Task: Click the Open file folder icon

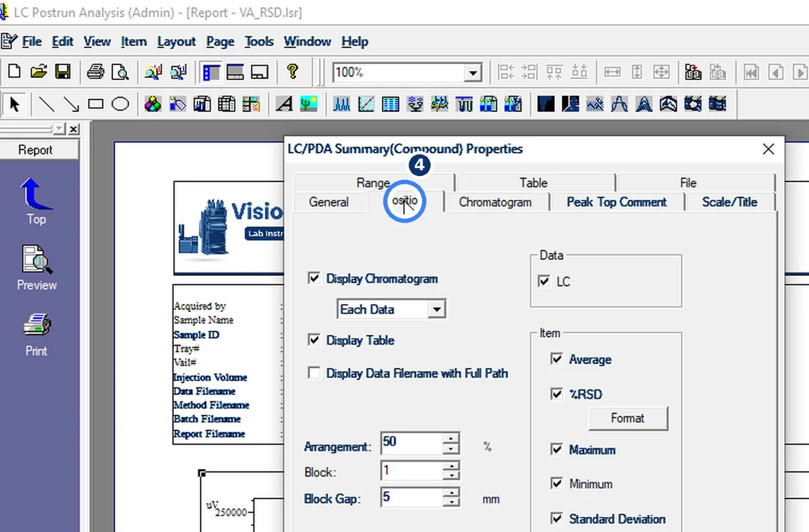Action: 39,72
